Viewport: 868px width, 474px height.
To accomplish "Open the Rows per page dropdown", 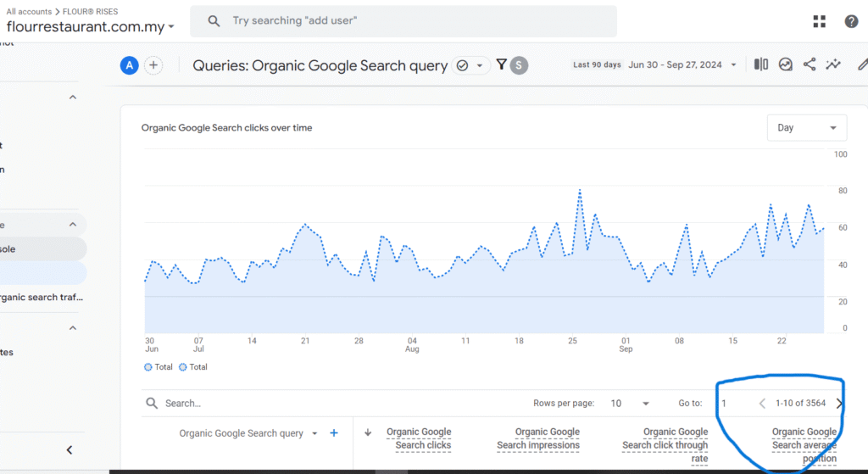I will (632, 404).
